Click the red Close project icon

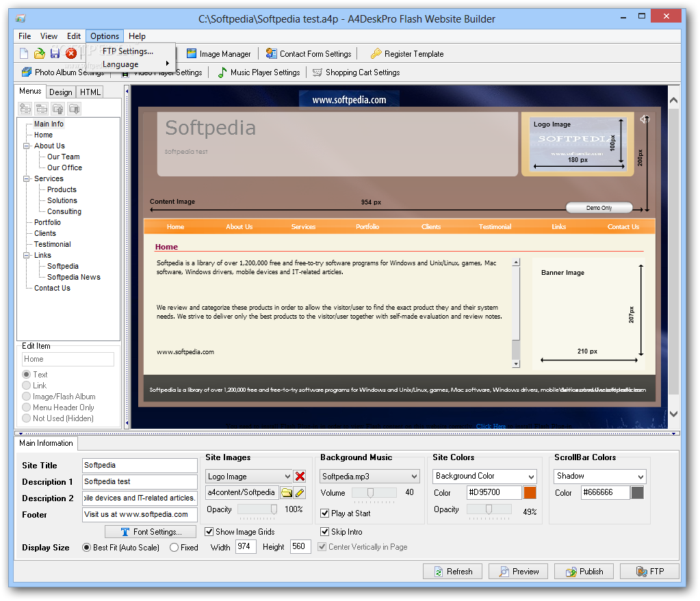point(71,53)
